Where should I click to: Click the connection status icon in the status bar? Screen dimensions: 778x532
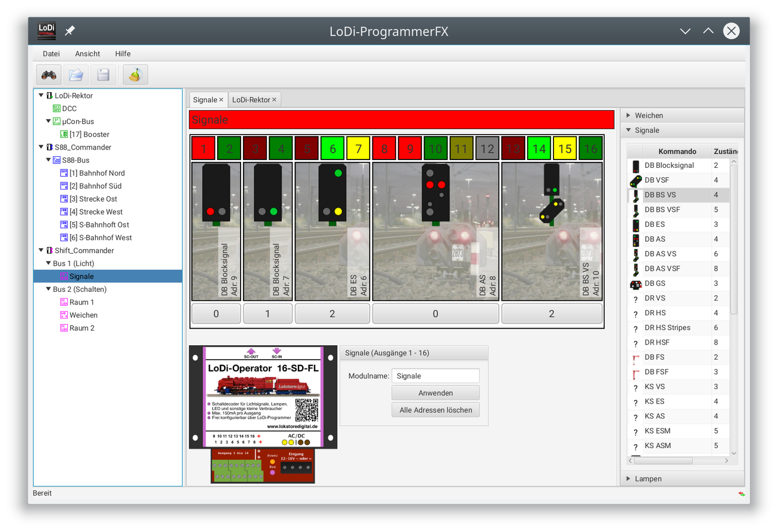coord(741,494)
